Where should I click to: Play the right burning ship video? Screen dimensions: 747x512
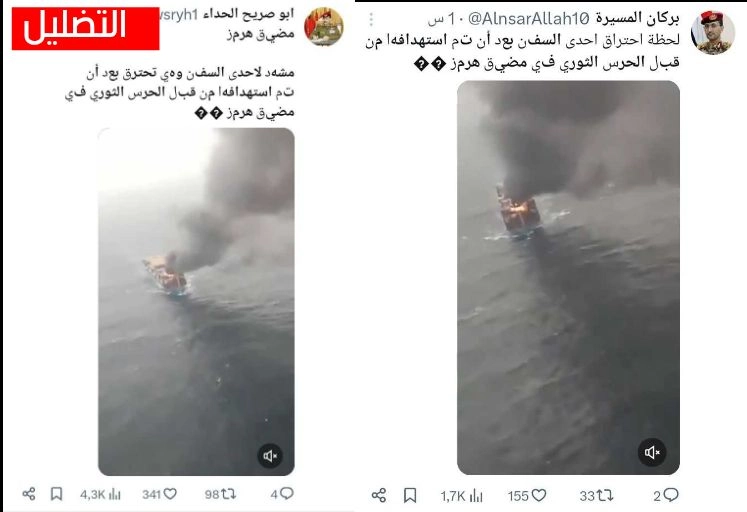pyautogui.click(x=568, y=277)
